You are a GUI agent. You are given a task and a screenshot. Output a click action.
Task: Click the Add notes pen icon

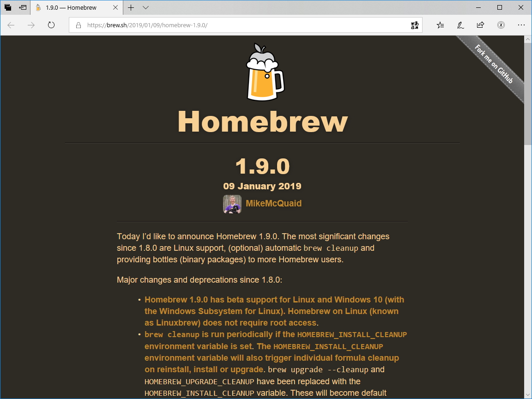pos(460,25)
